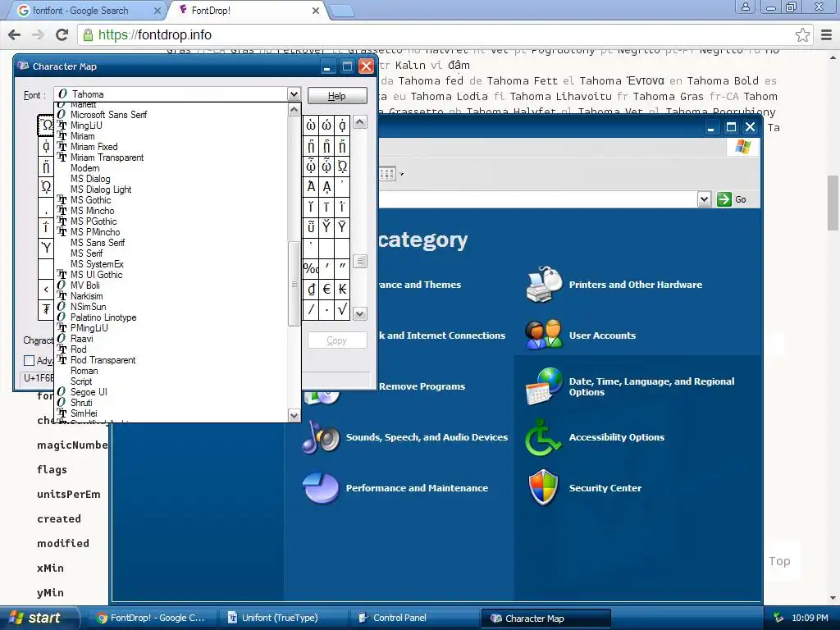Pick Miriam Fixed font entry
Image resolution: width=840 pixels, height=630 pixels.
coord(94,147)
